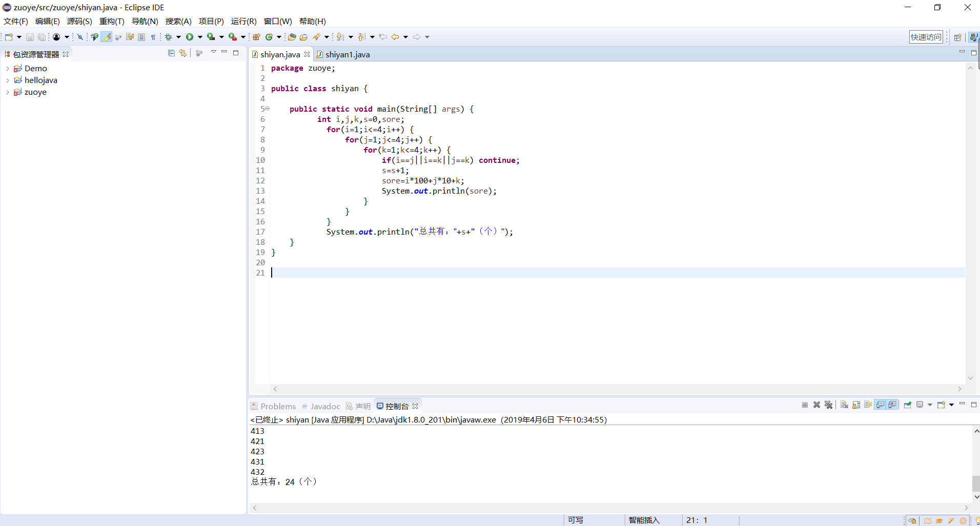Click the New Java Class icon
The width and height of the screenshot is (980, 526).
[269, 37]
